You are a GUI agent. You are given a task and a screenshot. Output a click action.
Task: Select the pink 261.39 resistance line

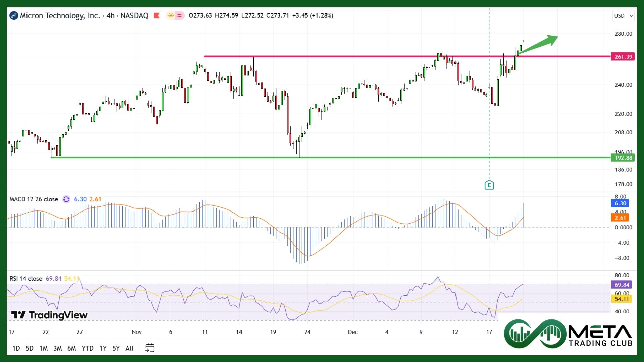coord(335,56)
